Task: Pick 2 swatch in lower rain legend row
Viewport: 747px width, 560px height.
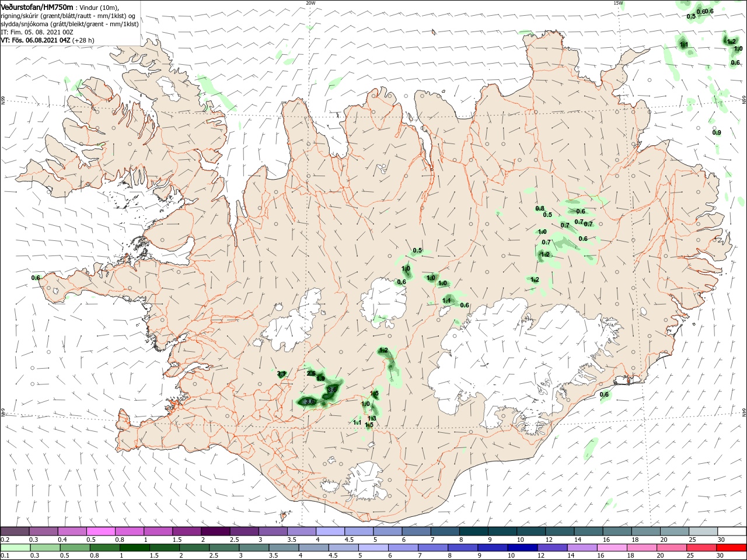Action: [194, 548]
